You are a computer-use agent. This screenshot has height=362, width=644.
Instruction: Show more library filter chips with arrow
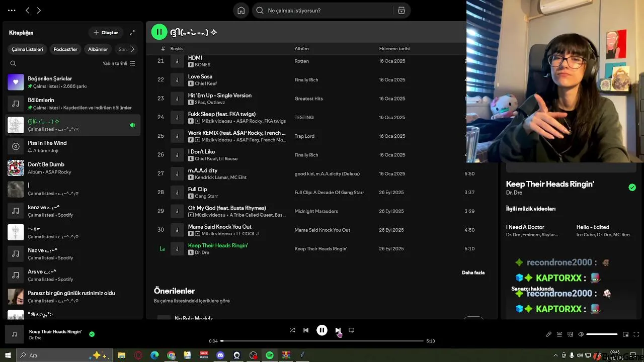coord(132,49)
